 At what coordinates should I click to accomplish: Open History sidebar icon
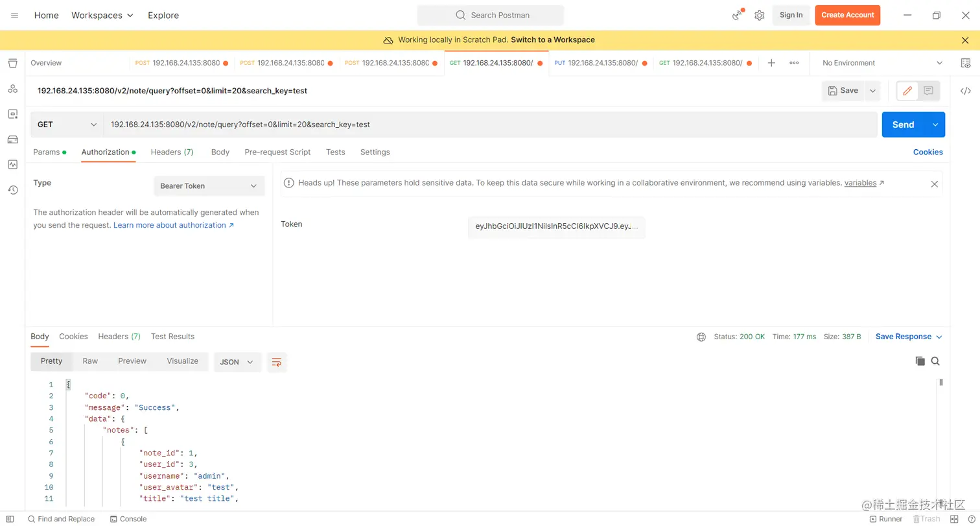click(12, 189)
